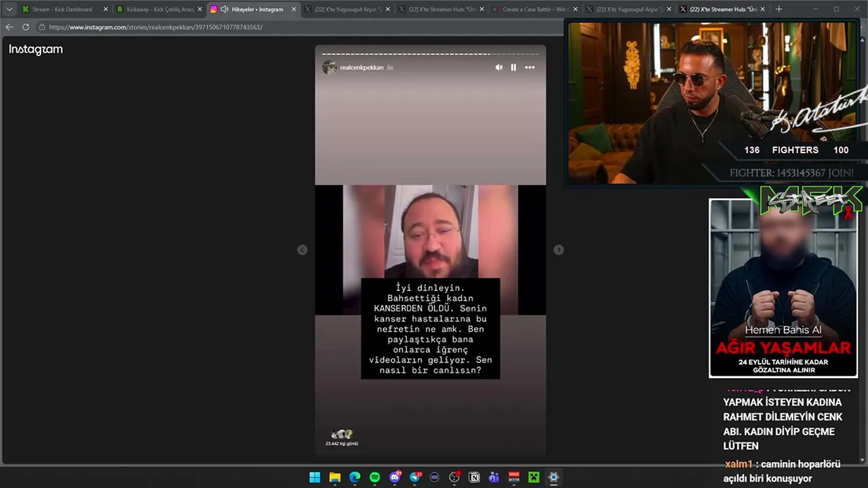Image resolution: width=868 pixels, height=488 pixels.
Task: Click the story progress bar
Action: [x=431, y=54]
